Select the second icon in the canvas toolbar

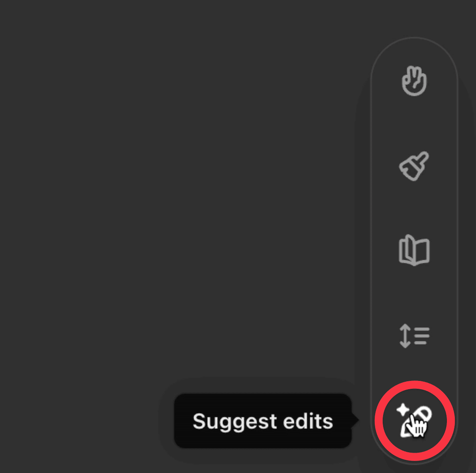414,166
